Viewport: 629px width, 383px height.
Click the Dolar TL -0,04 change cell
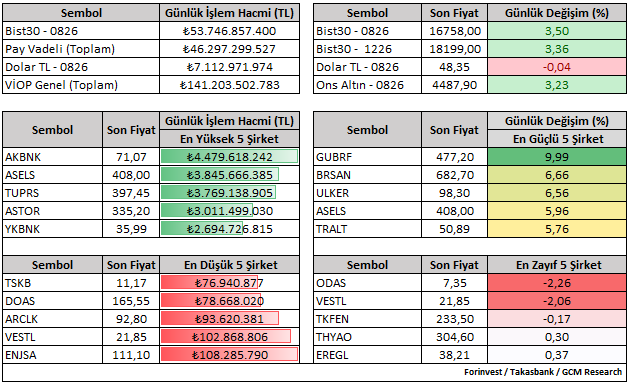557,67
